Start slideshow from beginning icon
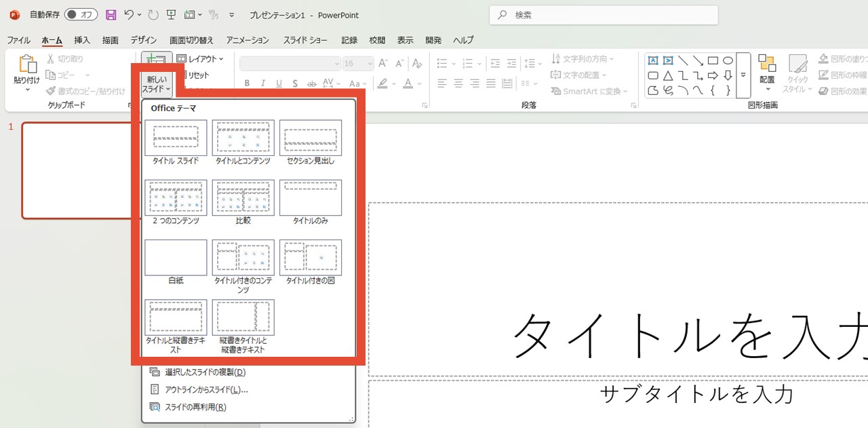This screenshot has height=428, width=868. tap(172, 14)
